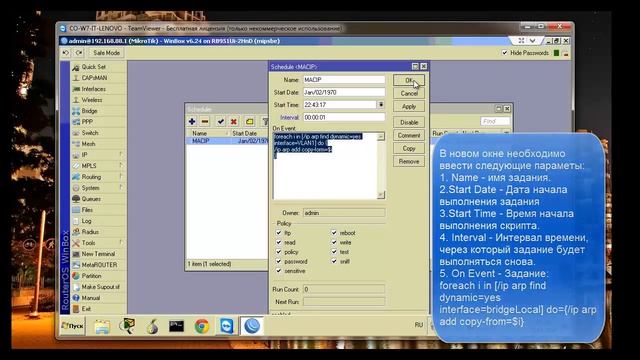Viewport: 640px width, 360px height.
Task: Click Comment button
Action: (409, 136)
